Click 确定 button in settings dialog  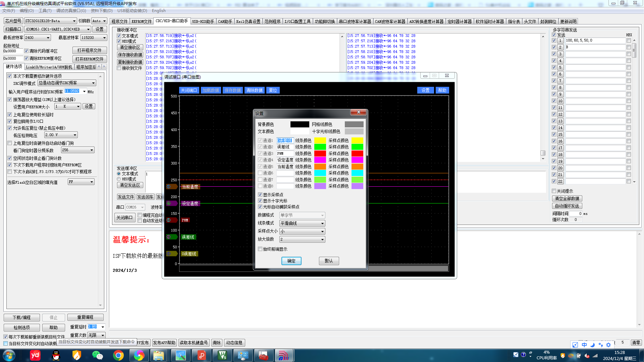tap(291, 261)
